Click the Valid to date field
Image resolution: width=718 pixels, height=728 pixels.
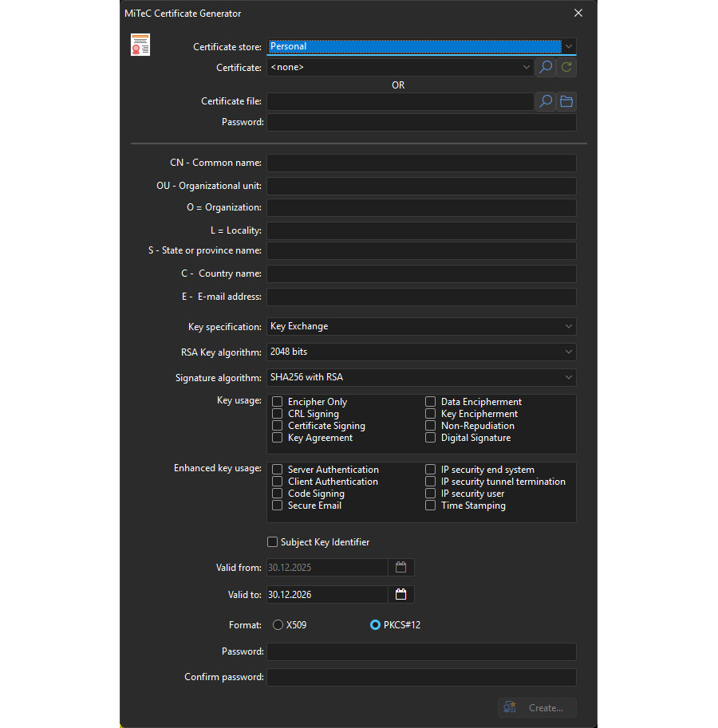(327, 594)
